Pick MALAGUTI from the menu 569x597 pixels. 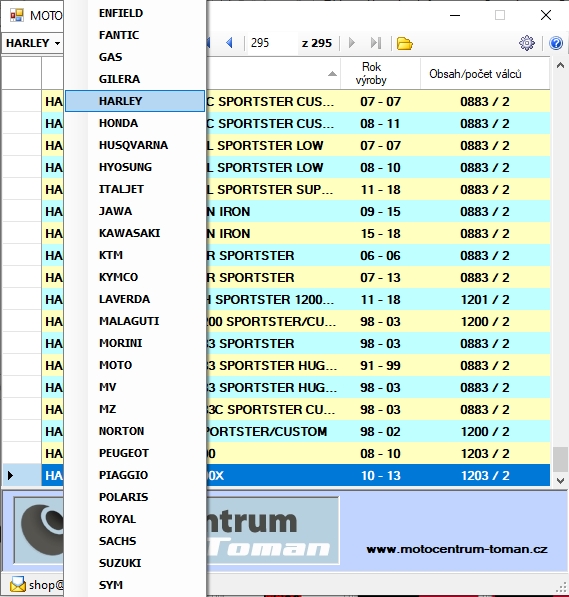point(135,321)
